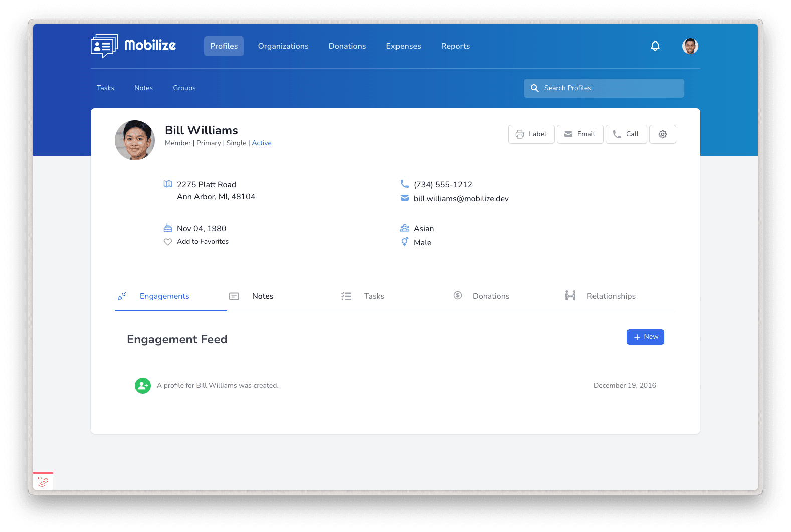Click the Nov 04, 1980 birthdate
The image size is (791, 532).
202,229
